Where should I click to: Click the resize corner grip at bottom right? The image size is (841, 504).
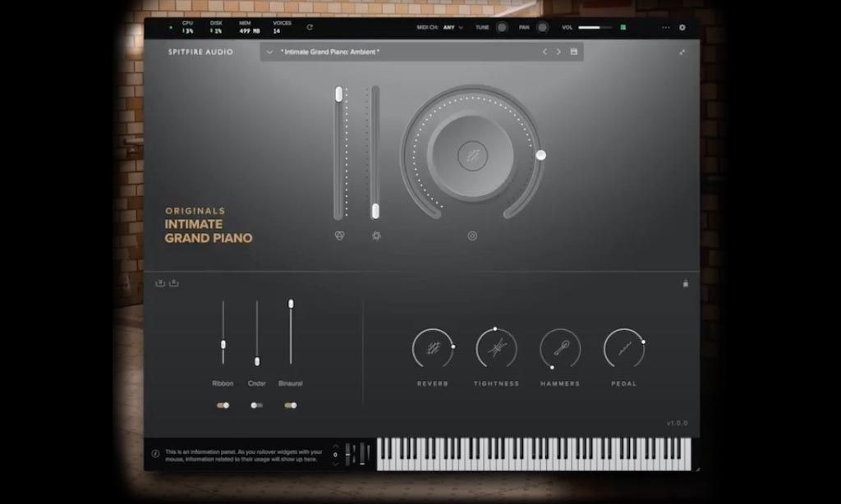(x=697, y=470)
